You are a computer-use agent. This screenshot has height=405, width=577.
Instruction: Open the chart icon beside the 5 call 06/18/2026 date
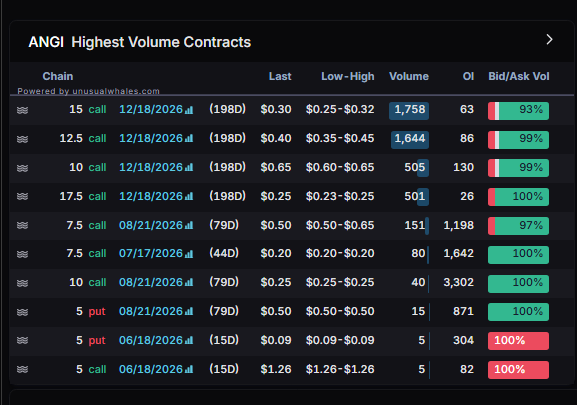(x=189, y=369)
